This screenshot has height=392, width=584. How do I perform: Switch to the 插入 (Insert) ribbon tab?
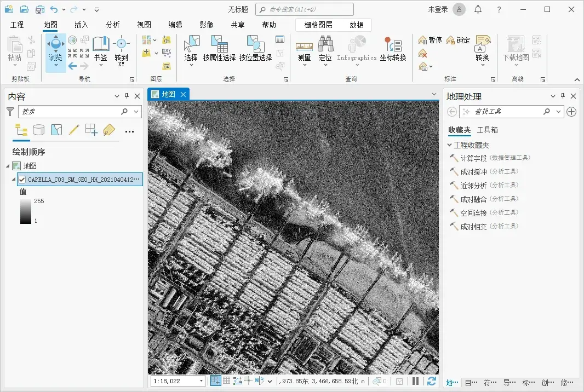82,25
